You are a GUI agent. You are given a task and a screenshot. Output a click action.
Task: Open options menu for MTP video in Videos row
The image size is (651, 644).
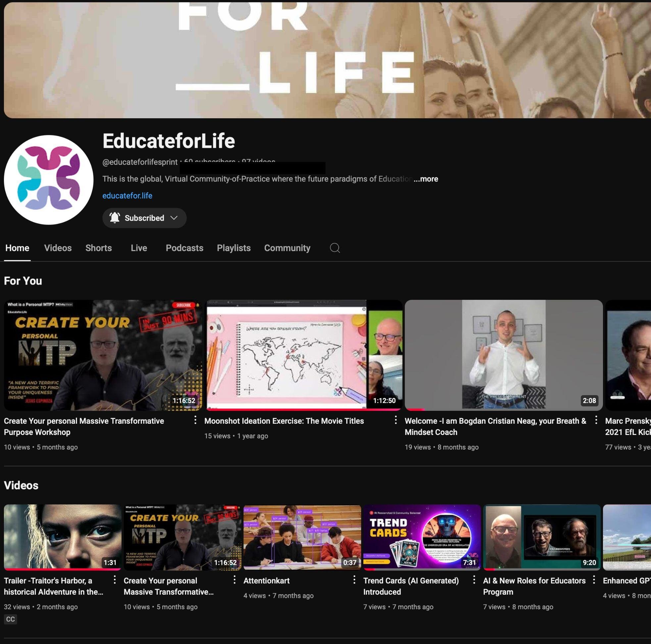(234, 580)
